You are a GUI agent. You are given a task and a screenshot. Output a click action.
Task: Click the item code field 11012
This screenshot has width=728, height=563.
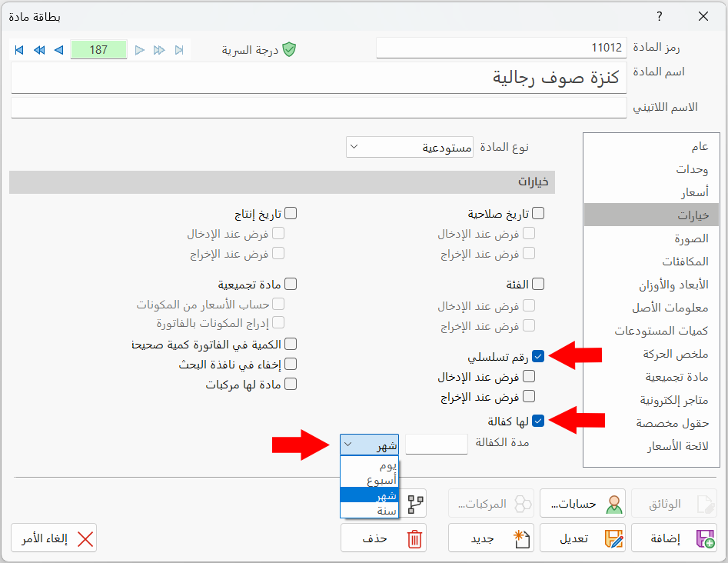[x=501, y=48]
